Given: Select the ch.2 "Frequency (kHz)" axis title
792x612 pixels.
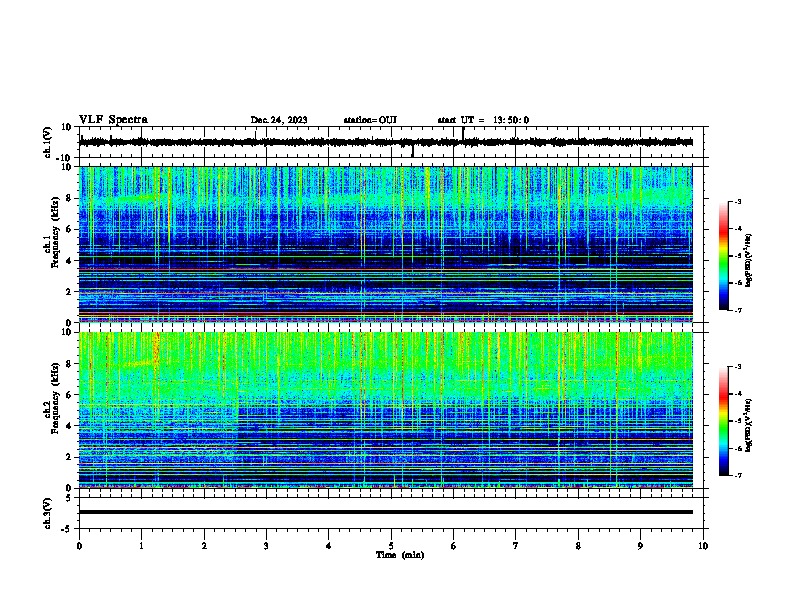Looking at the screenshot, I should pos(56,398).
